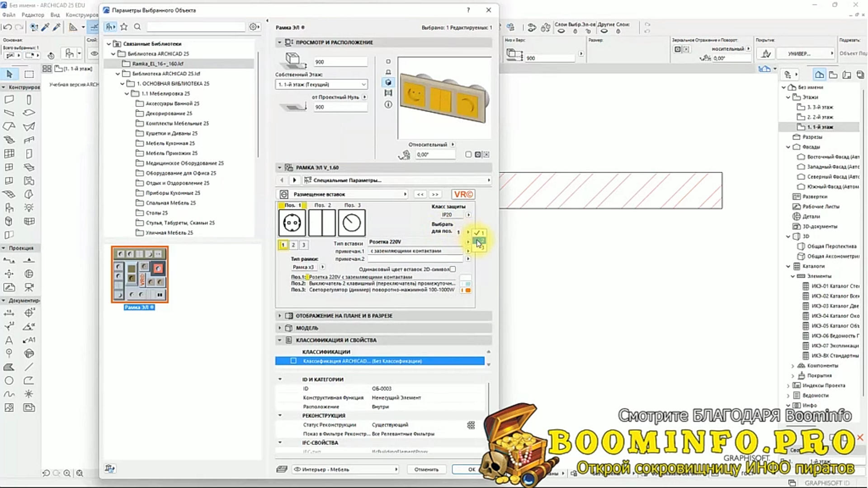Image resolution: width=868 pixels, height=488 pixels.
Task: Select the Рамка ЭЛ library thumbnail
Action: point(140,275)
